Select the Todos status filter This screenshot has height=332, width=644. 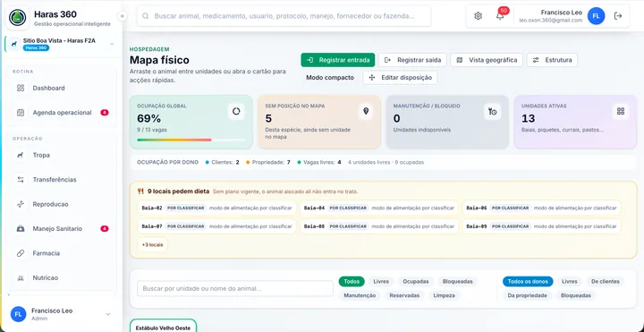352,282
